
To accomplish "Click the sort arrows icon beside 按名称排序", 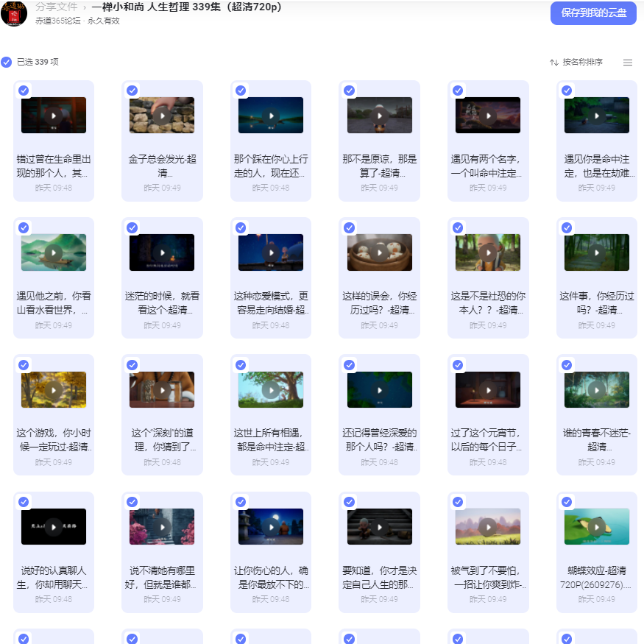I will (x=553, y=63).
